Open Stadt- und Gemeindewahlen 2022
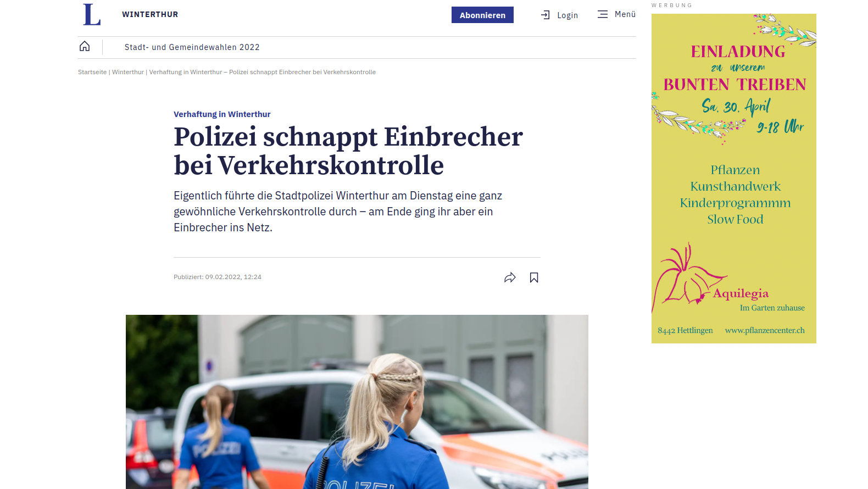This screenshot has height=489, width=868. coord(192,47)
